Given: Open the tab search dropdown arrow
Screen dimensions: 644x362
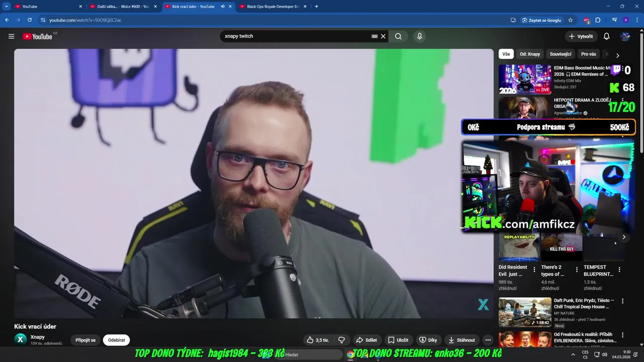Looking at the screenshot, I should 6,7.
